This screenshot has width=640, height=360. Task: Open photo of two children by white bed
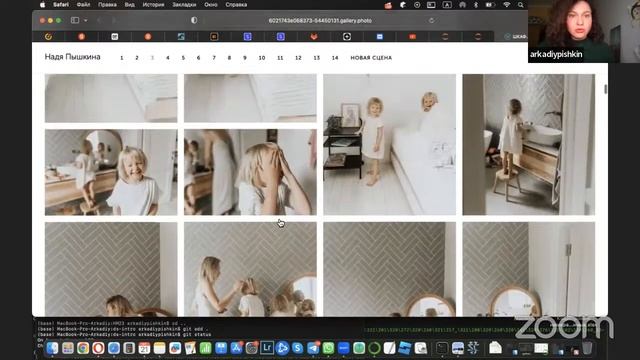click(x=389, y=144)
